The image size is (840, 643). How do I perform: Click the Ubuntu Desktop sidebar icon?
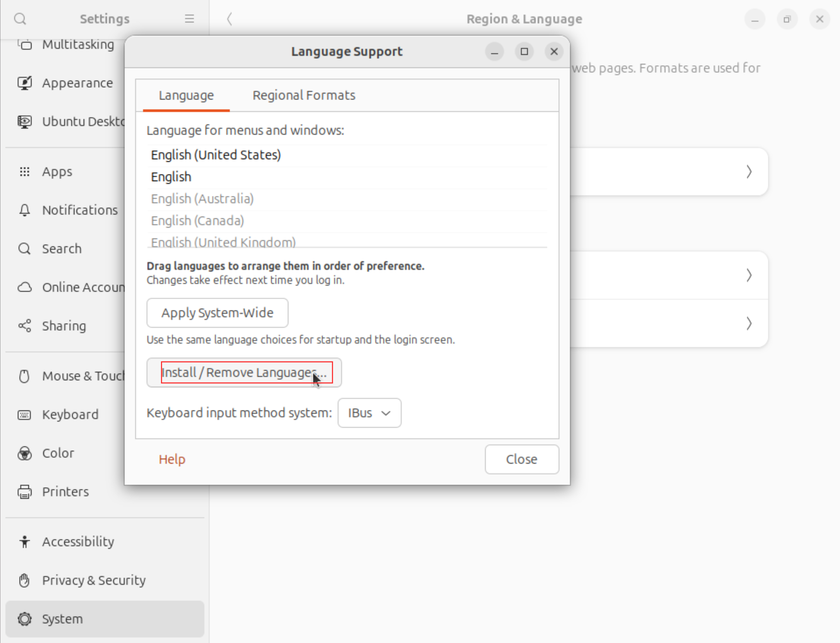(x=24, y=122)
